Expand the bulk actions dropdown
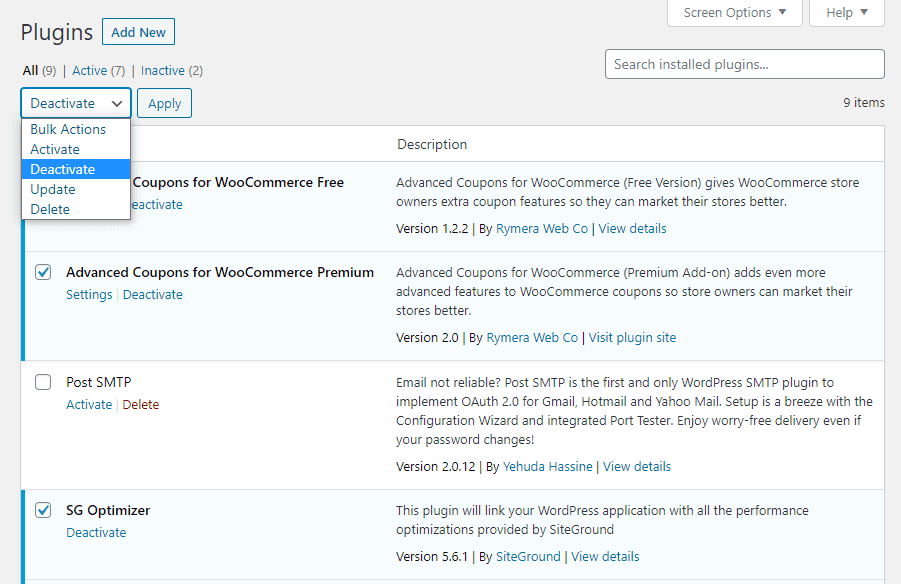 (75, 103)
